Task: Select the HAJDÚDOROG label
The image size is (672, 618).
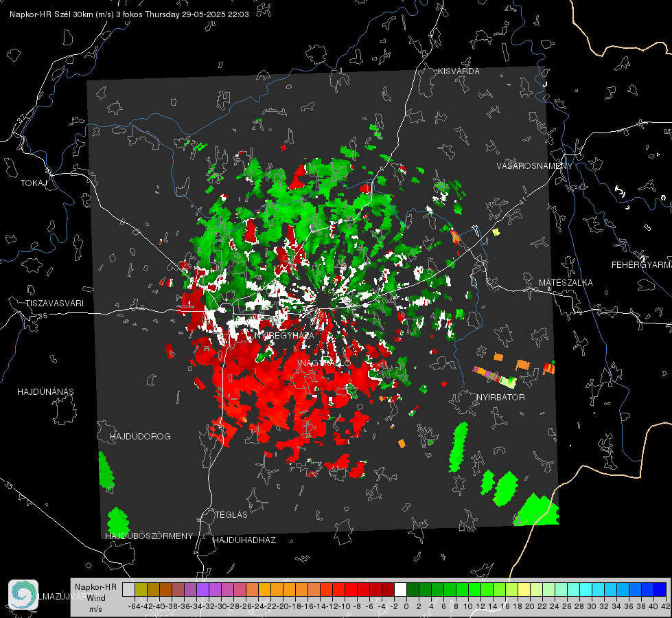Action: coord(140,437)
